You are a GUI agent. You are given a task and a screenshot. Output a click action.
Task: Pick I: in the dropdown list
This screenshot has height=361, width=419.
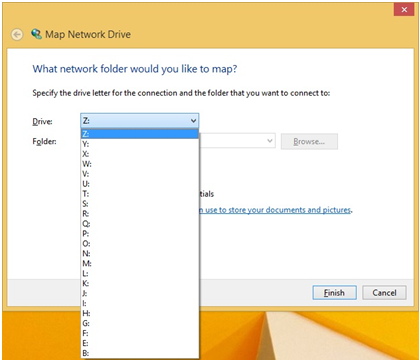(140, 304)
